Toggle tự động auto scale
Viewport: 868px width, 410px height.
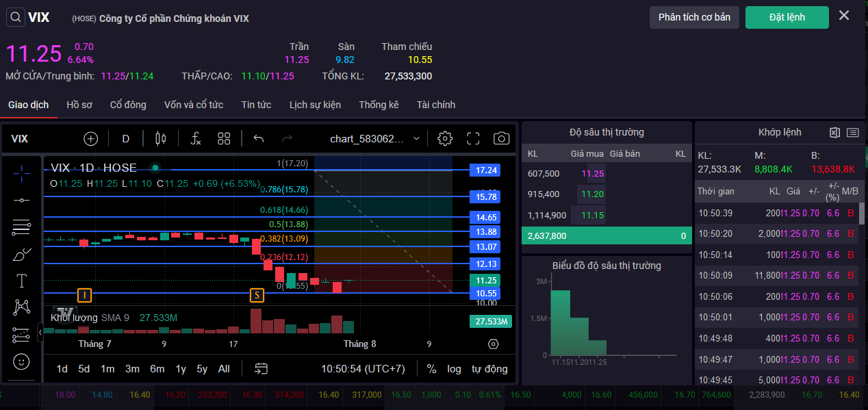point(489,369)
